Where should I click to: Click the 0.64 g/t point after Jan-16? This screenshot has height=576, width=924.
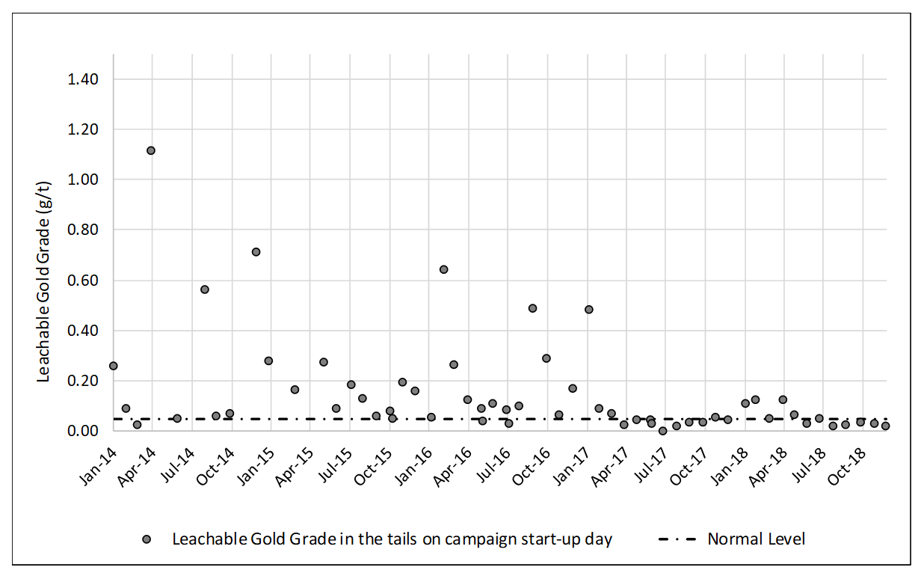pos(443,269)
